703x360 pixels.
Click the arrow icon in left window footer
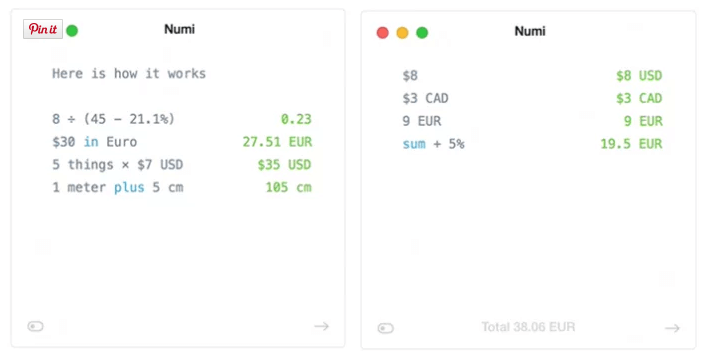pos(321,326)
